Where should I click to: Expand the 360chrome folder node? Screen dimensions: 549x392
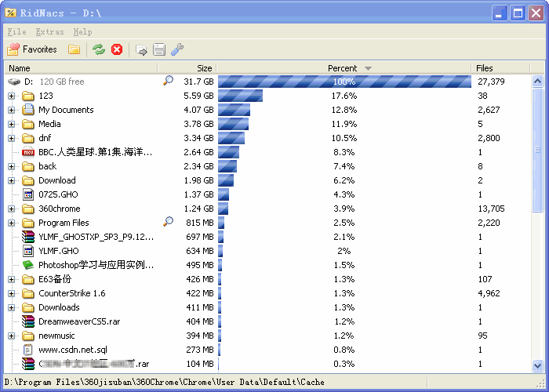coord(12,209)
